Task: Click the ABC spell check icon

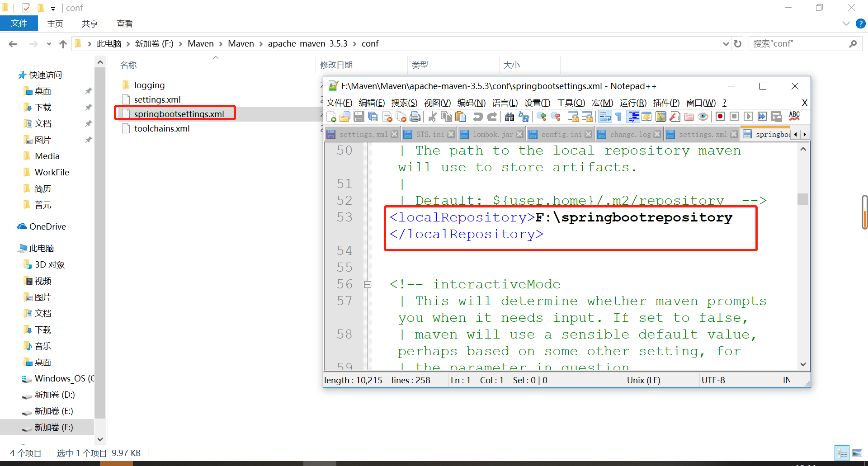Action: (794, 117)
